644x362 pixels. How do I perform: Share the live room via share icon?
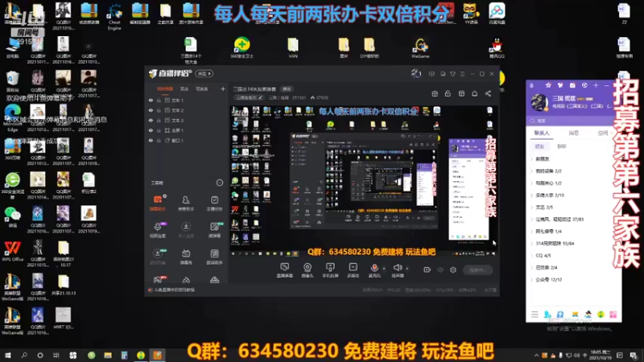488,94
